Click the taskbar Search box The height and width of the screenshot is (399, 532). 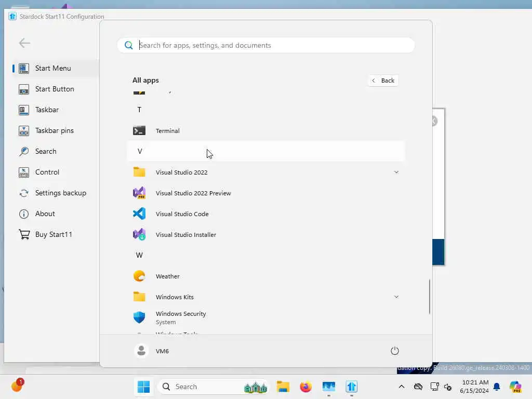214,387
